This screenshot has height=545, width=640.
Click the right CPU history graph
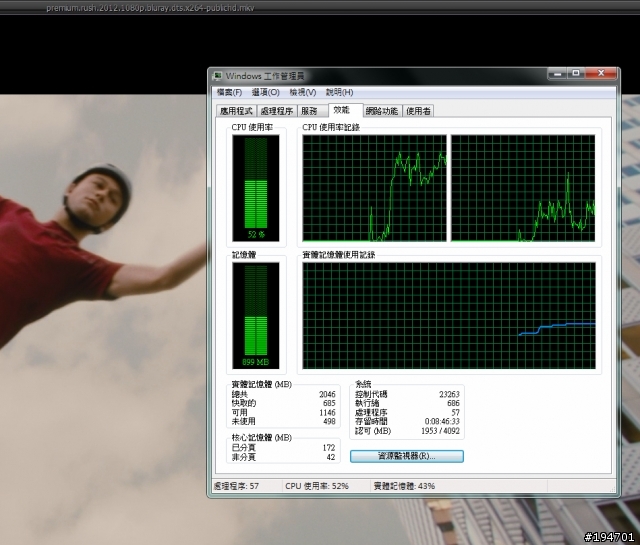(x=523, y=188)
